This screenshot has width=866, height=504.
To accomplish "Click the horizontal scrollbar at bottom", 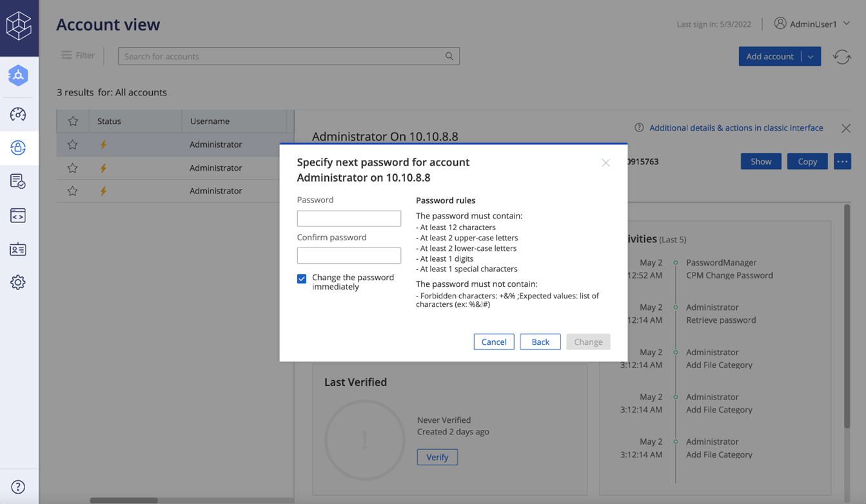I will coord(124,500).
